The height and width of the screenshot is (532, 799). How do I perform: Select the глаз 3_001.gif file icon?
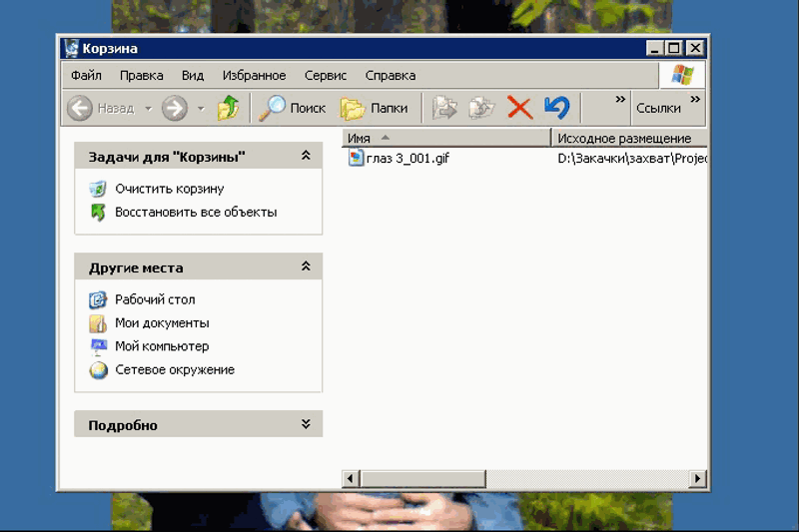pyautogui.click(x=358, y=158)
